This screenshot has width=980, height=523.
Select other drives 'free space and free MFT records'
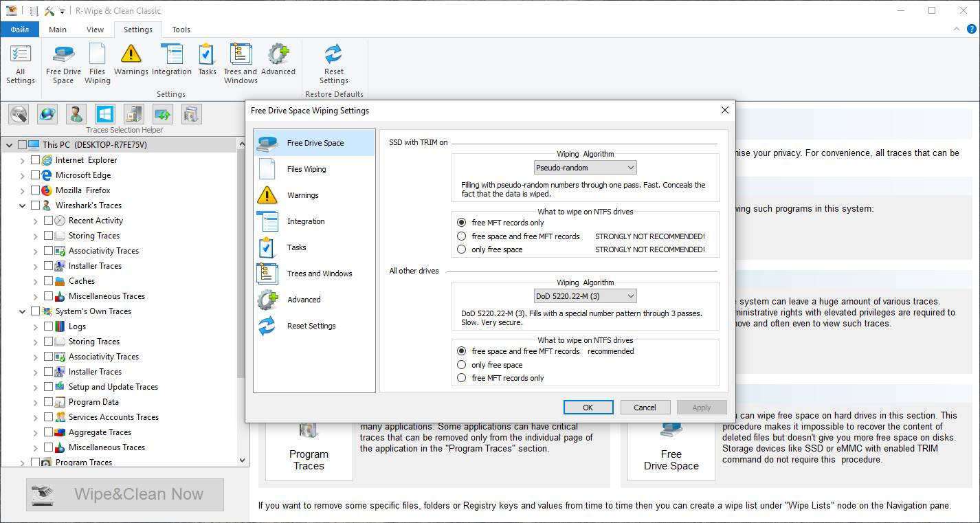[462, 351]
